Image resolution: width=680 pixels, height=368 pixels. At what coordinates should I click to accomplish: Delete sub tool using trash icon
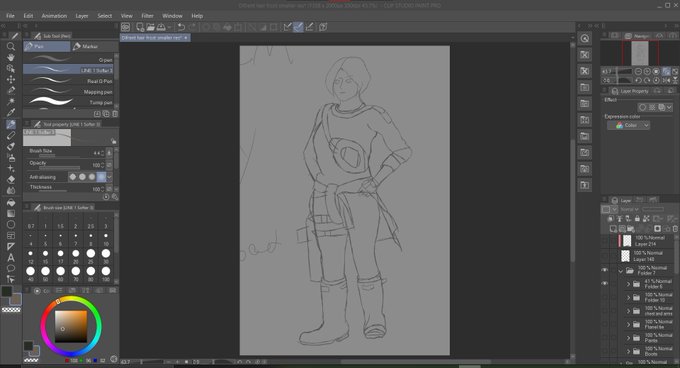click(x=115, y=114)
